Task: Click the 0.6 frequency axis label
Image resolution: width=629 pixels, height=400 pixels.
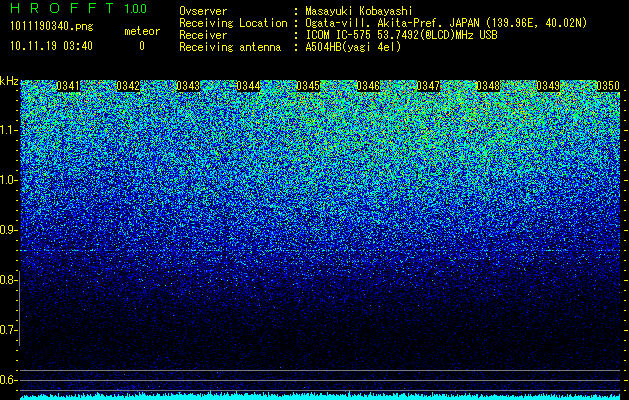Action: point(8,380)
